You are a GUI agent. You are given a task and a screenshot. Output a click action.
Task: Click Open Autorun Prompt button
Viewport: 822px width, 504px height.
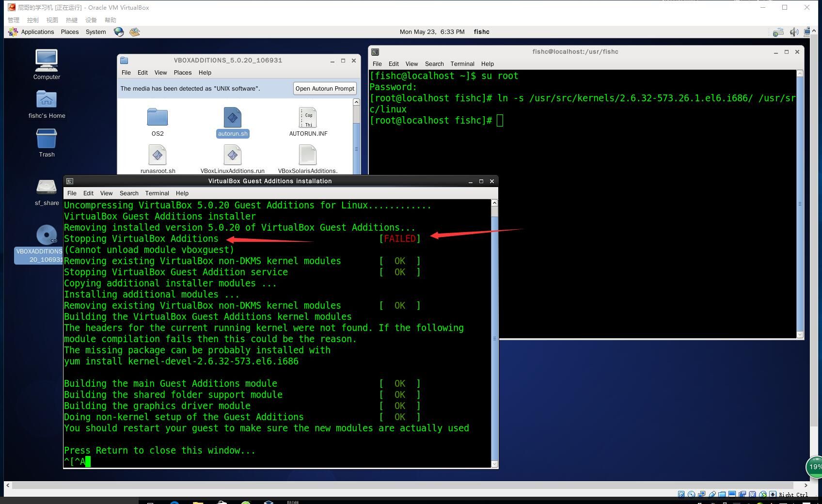[x=325, y=89]
